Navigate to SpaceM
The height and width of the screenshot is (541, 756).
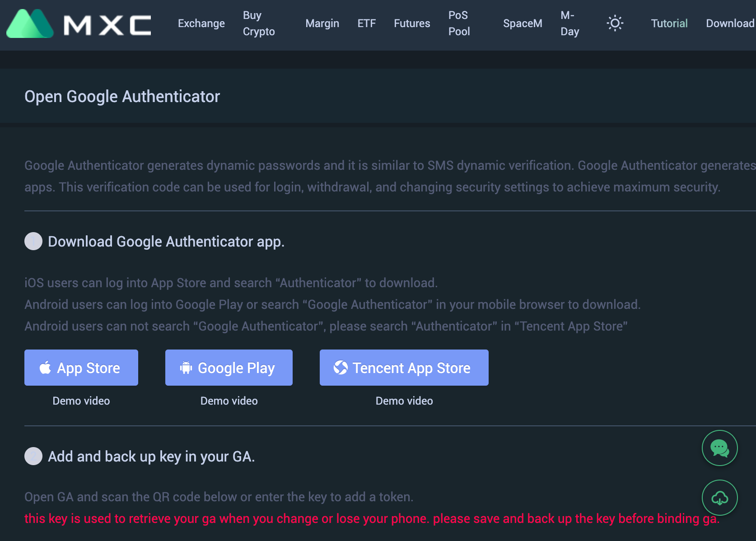point(523,23)
